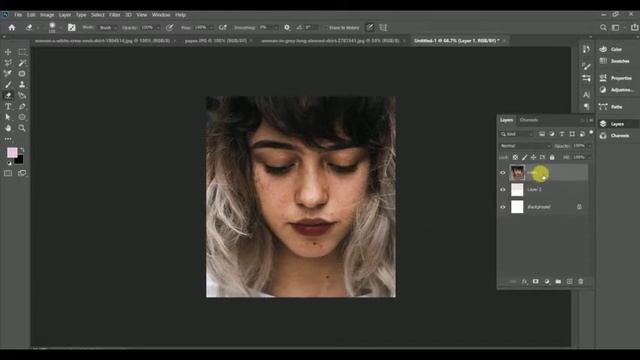
Task: Toggle airbrush build-up icon
Action: pyautogui.click(x=222, y=27)
